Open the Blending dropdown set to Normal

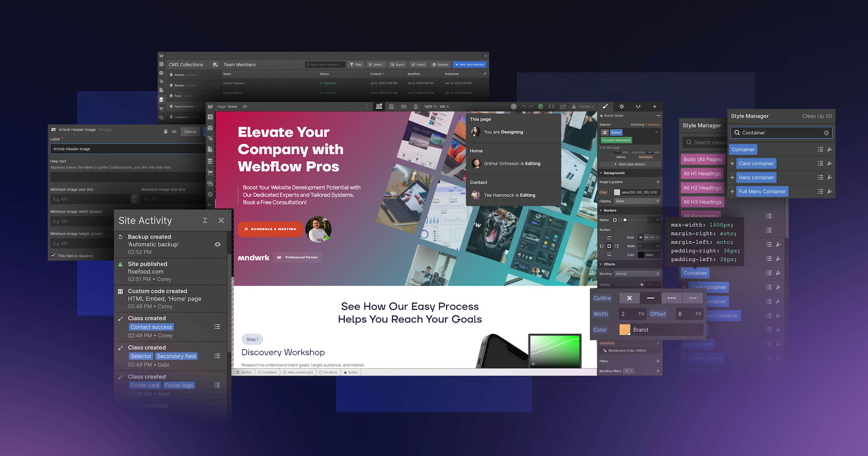(x=637, y=274)
